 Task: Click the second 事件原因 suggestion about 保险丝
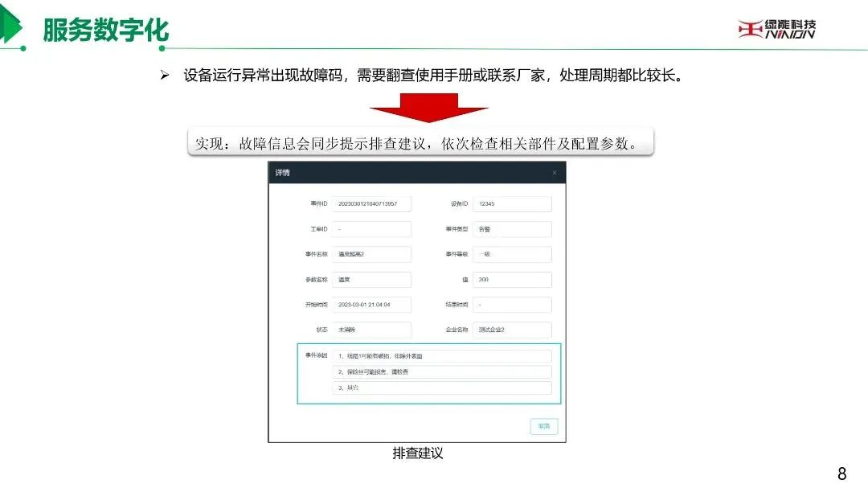coord(442,371)
